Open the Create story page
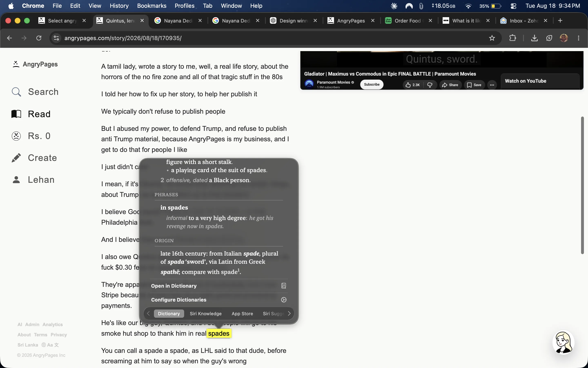This screenshot has height=368, width=588. tap(34, 158)
